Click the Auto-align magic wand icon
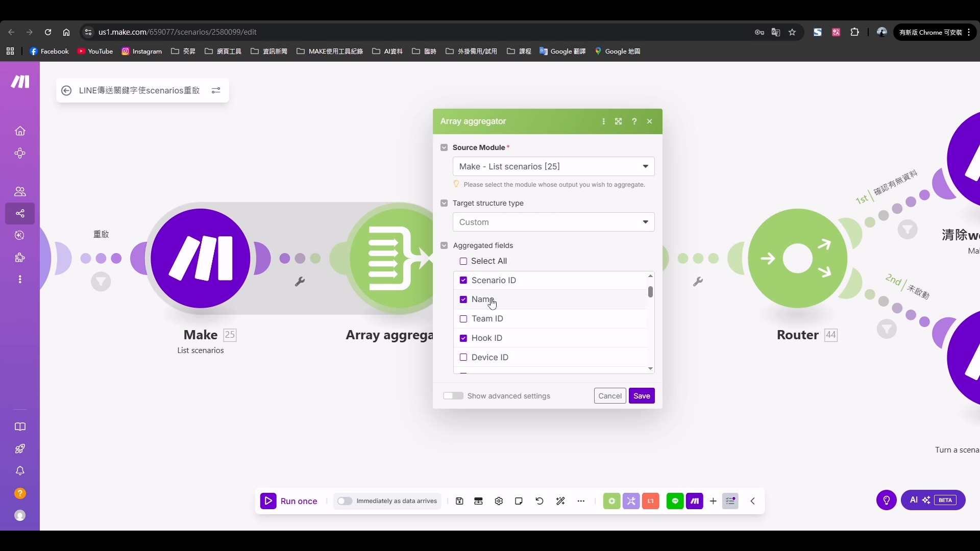The height and width of the screenshot is (551, 980). pyautogui.click(x=560, y=501)
